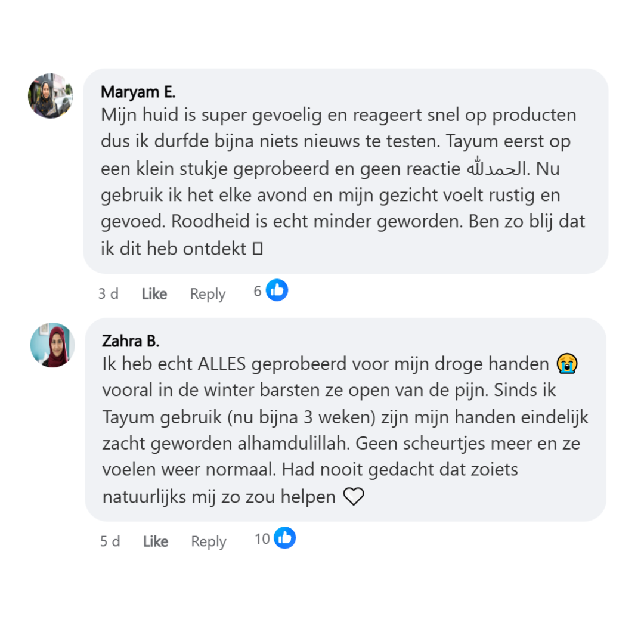Click the missing emoji box after 'ontdekt'

(258, 249)
